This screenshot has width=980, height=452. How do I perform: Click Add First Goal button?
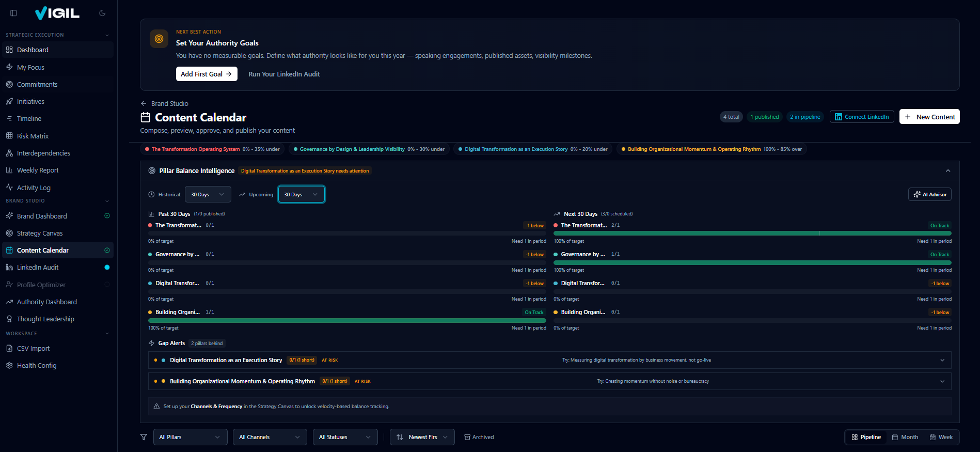(207, 74)
